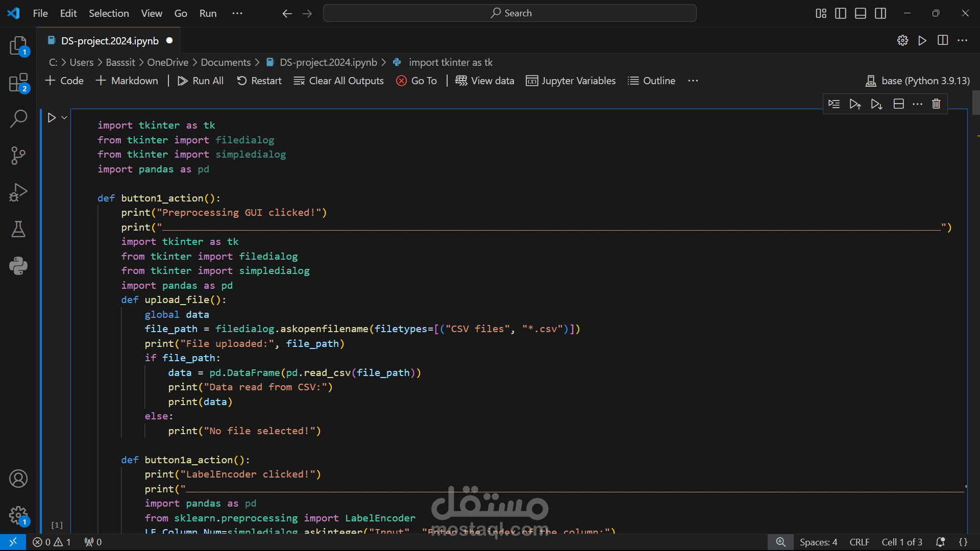
Task: Toggle the secondary side bar
Action: [x=880, y=13]
